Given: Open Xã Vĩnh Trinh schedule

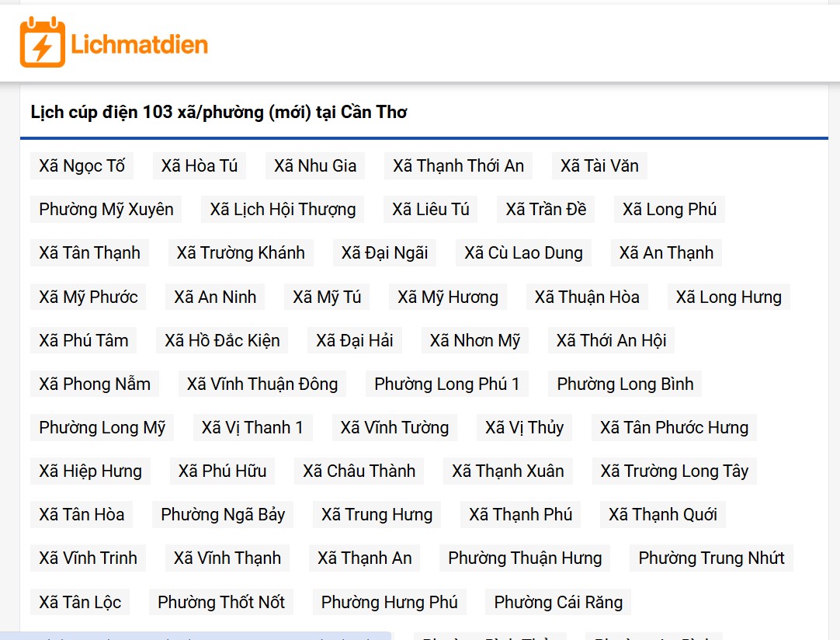Looking at the screenshot, I should [88, 558].
